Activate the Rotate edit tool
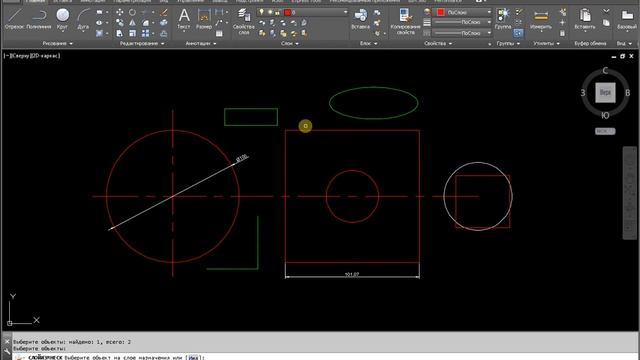 coord(132,13)
